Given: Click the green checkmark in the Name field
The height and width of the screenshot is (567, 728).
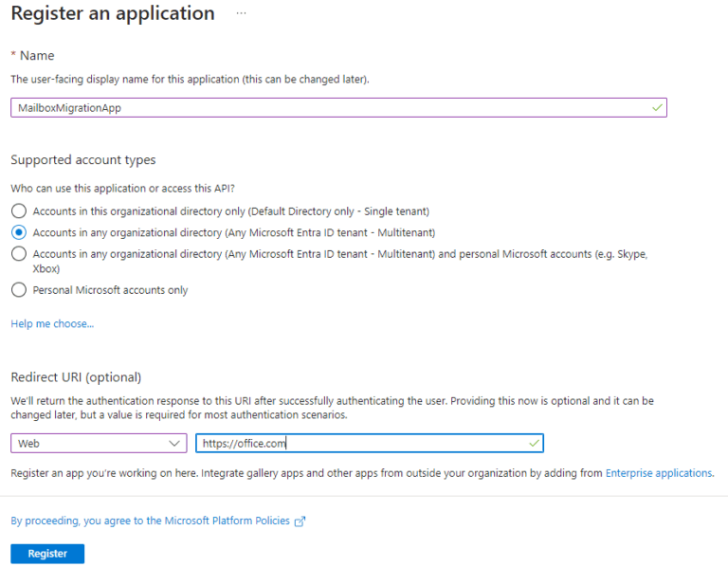Looking at the screenshot, I should click(657, 108).
